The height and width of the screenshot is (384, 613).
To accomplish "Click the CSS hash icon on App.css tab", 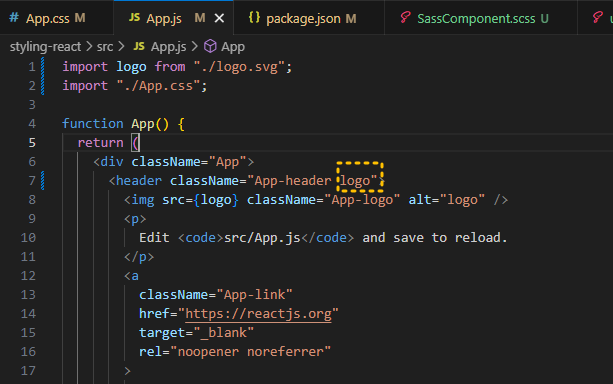I will [x=14, y=17].
